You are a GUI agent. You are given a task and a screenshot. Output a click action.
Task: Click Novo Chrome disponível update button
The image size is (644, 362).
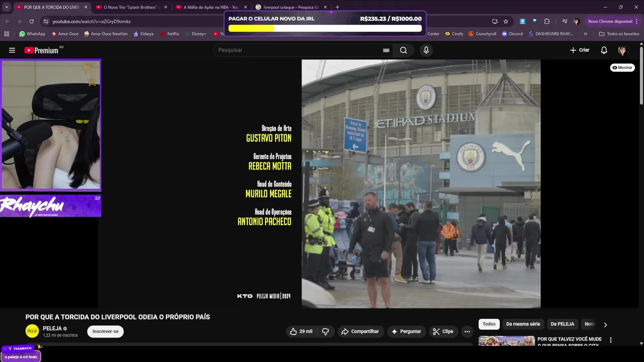pyautogui.click(x=610, y=22)
